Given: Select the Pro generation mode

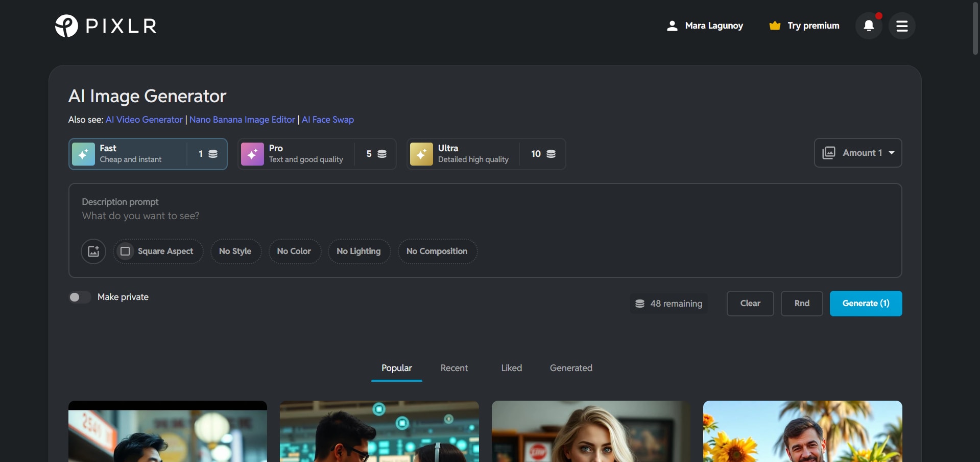Looking at the screenshot, I should pyautogui.click(x=317, y=154).
